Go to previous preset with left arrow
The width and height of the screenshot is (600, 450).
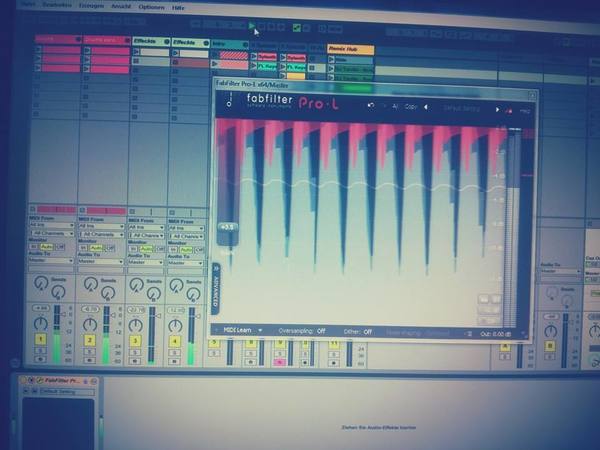(426, 108)
